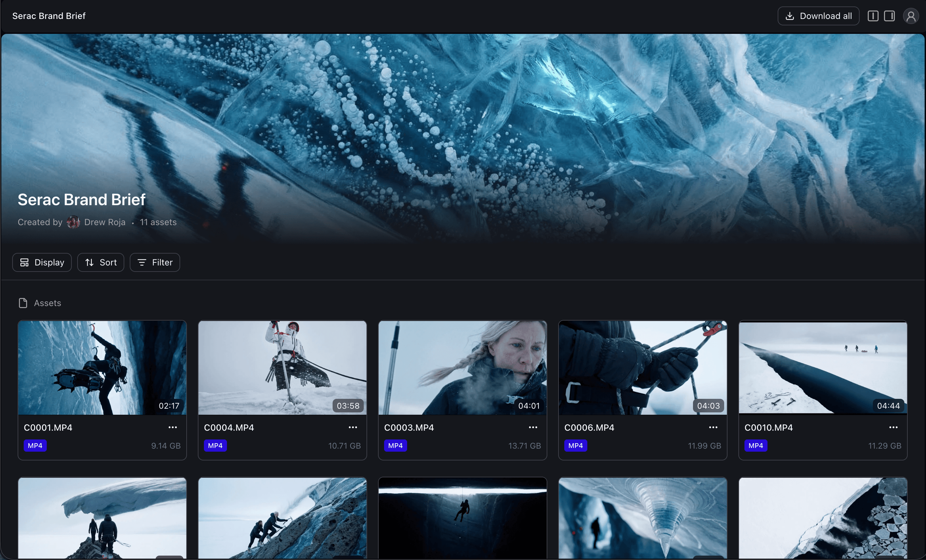Open more options for C0004.MP4
926x560 pixels.
click(353, 427)
